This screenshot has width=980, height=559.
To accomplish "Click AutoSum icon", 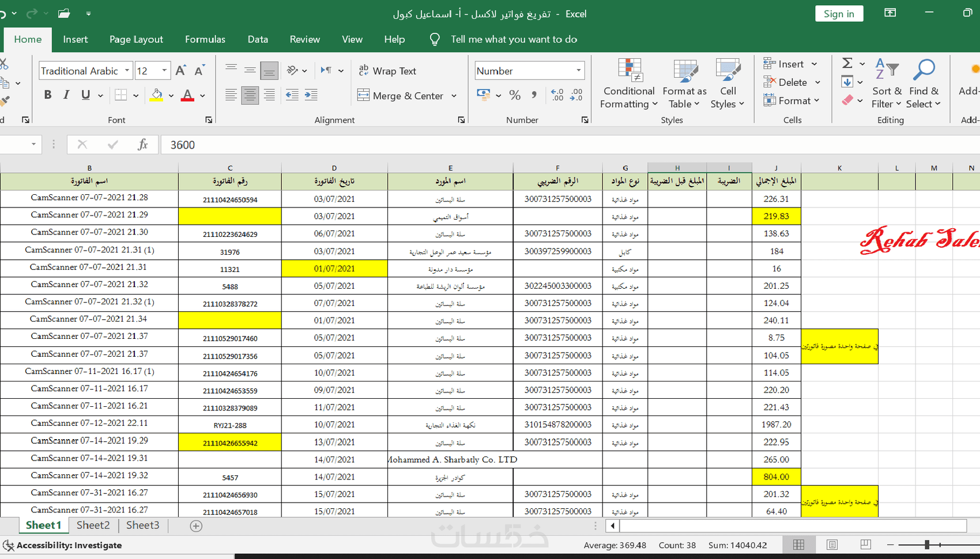I will pyautogui.click(x=847, y=63).
